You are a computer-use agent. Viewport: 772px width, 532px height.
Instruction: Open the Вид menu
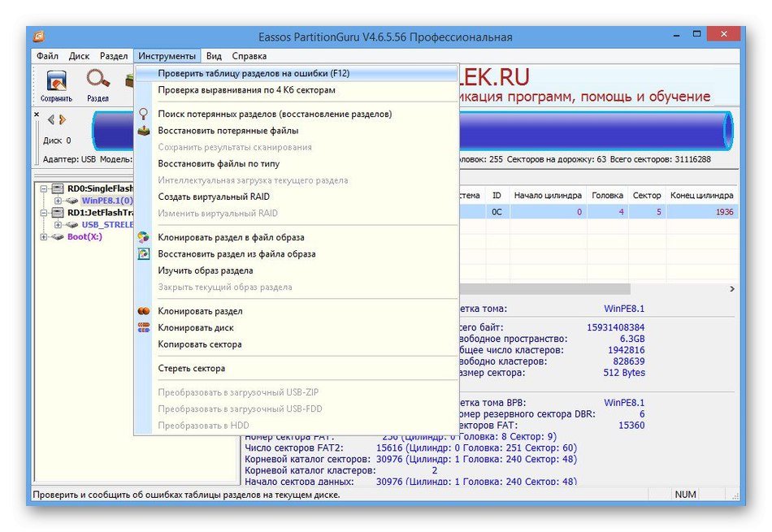point(214,56)
